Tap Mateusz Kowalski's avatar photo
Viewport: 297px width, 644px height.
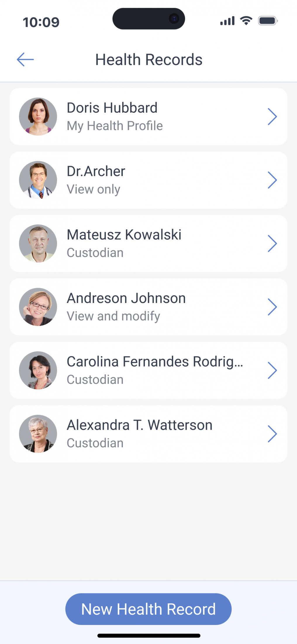click(38, 244)
